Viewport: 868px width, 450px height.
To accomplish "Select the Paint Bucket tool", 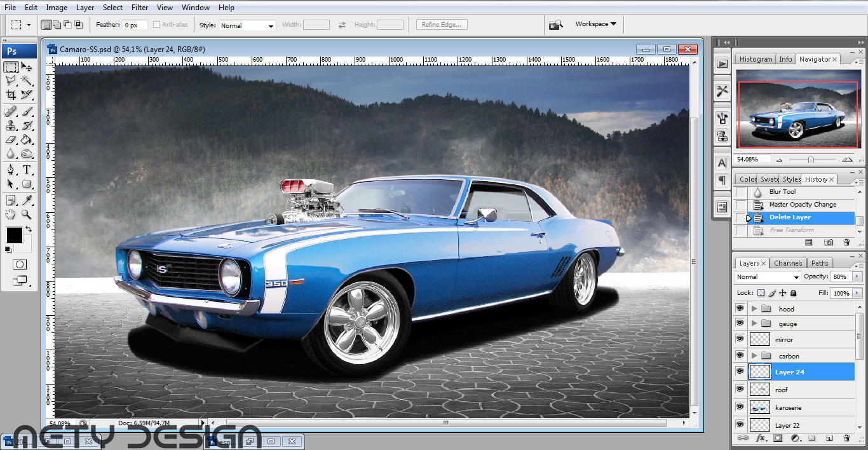I will (x=27, y=140).
